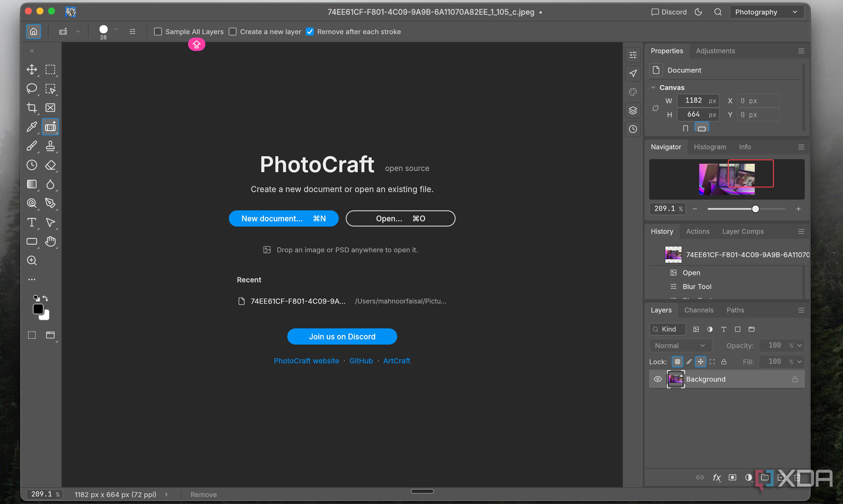
Task: Collapse the Canvas section
Action: coord(653,88)
